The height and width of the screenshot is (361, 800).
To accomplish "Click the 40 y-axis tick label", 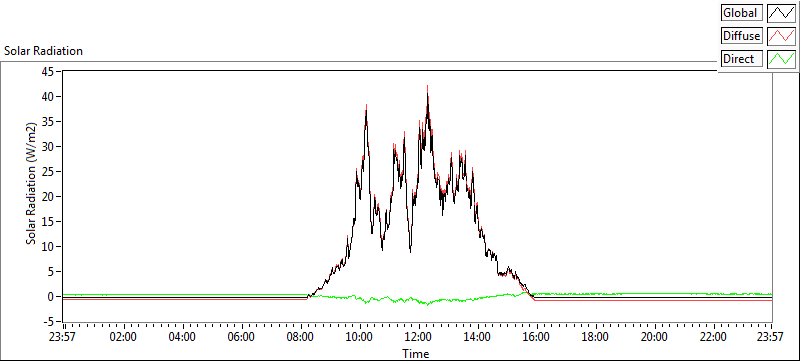I will pyautogui.click(x=48, y=96).
